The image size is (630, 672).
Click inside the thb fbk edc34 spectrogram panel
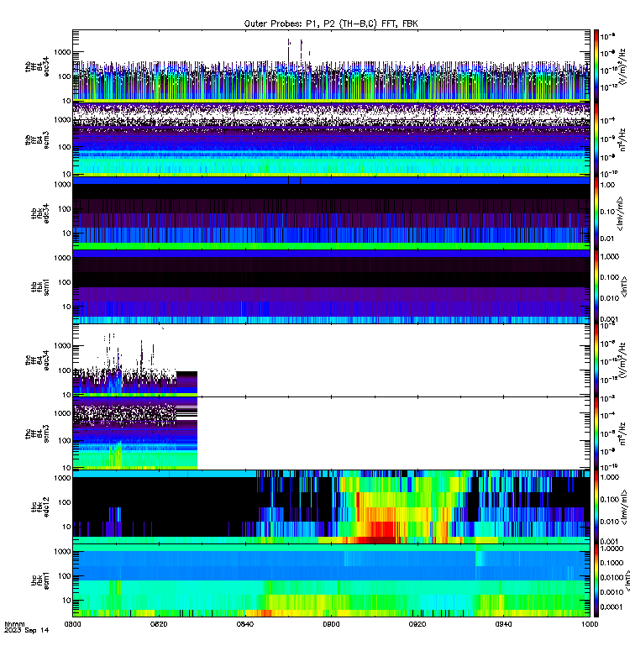pos(331,213)
